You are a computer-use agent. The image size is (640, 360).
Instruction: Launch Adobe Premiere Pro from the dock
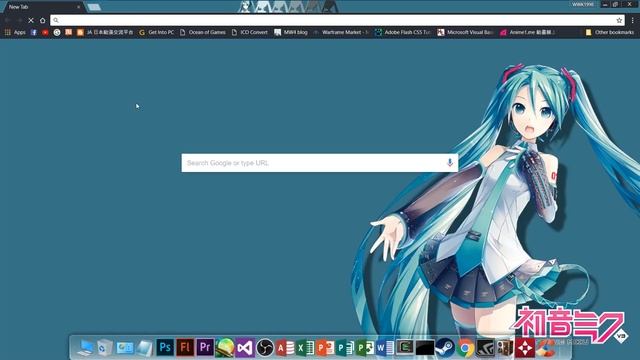click(x=205, y=348)
